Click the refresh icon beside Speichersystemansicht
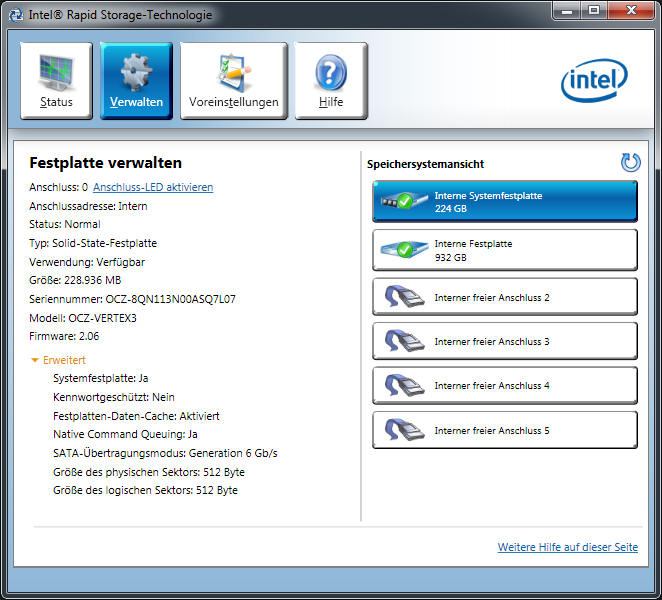 630,162
